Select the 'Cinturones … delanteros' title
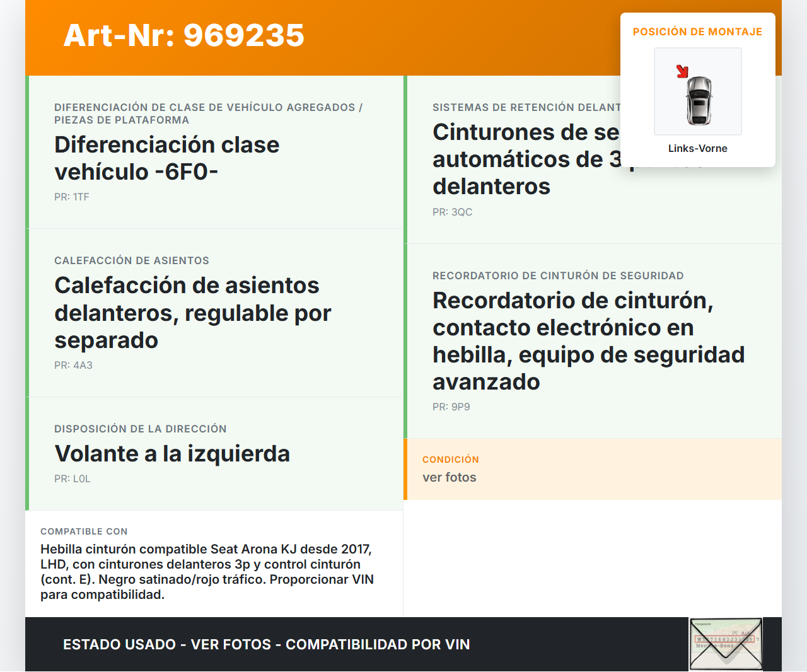Screen dimensions: 807x672 [x=526, y=159]
